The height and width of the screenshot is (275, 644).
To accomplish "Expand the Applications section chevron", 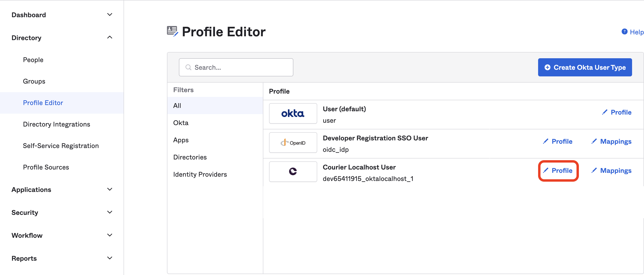I will (x=109, y=190).
